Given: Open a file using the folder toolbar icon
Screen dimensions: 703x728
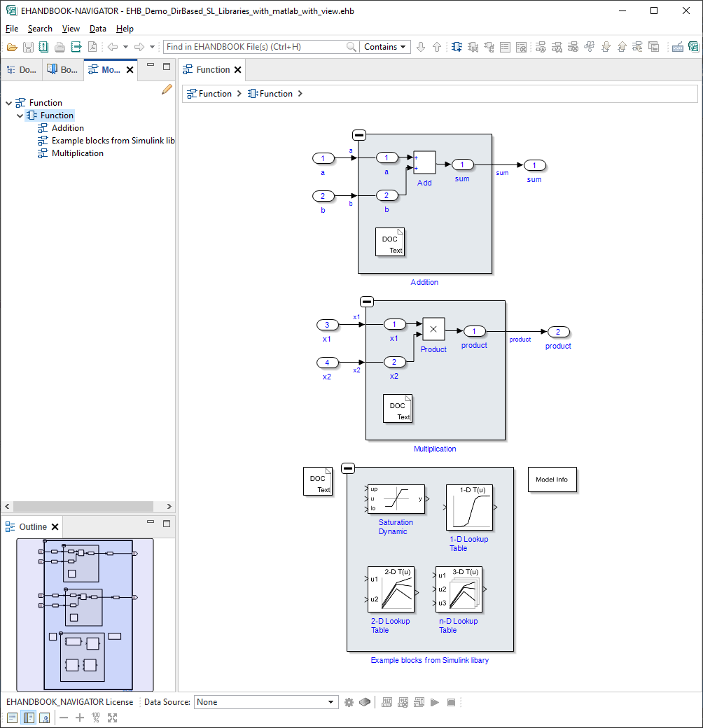Looking at the screenshot, I should tap(13, 47).
